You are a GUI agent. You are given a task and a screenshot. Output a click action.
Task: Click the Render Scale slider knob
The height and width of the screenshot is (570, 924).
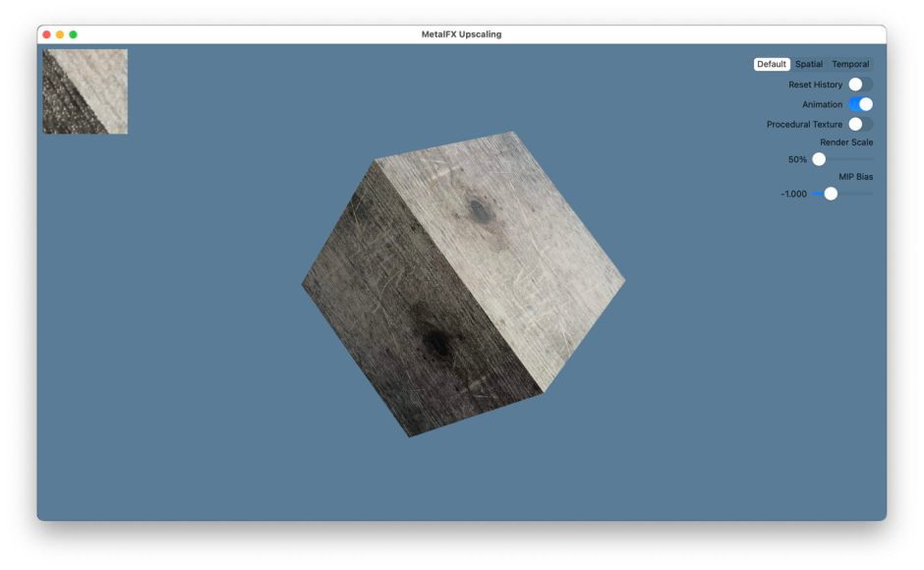[x=819, y=159]
